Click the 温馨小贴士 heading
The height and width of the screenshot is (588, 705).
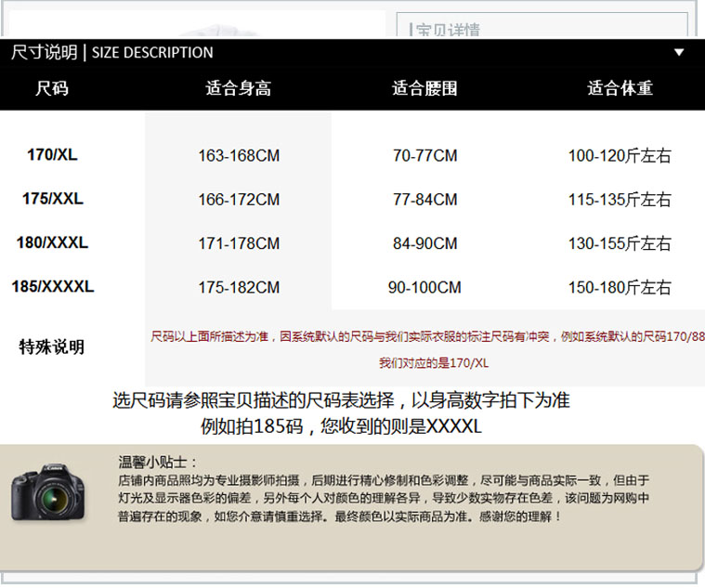click(144, 462)
